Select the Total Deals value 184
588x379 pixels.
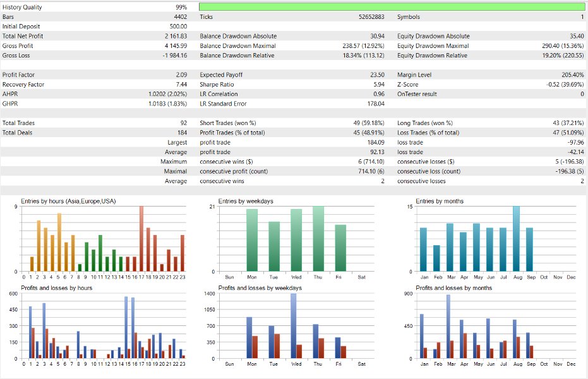(183, 133)
